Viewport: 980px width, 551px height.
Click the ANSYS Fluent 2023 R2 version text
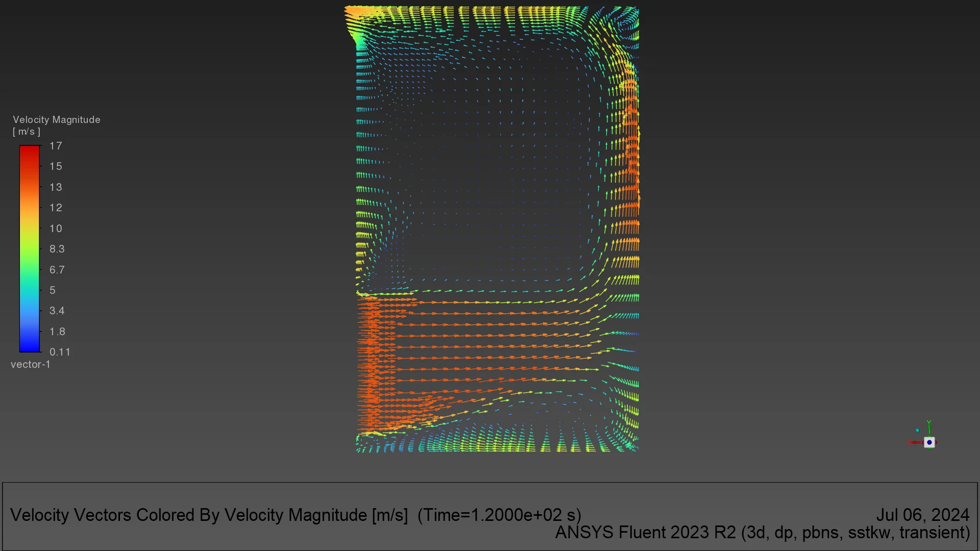pyautogui.click(x=761, y=532)
